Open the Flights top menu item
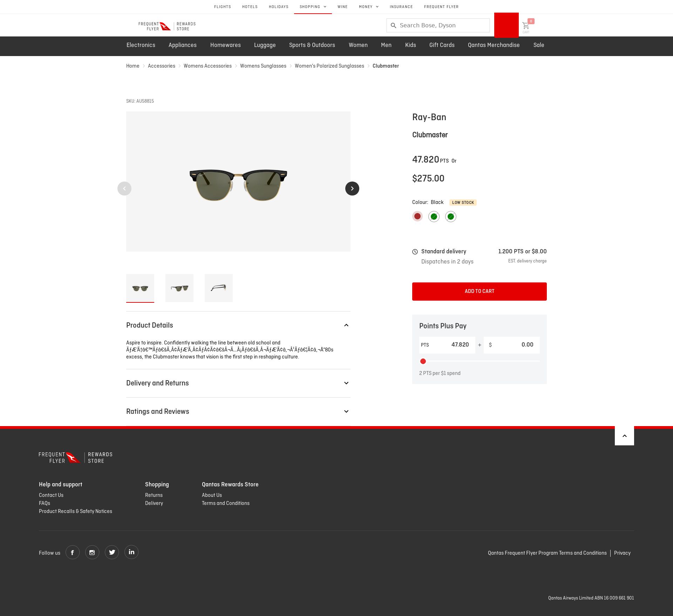Viewport: 673px width, 616px height. (223, 7)
